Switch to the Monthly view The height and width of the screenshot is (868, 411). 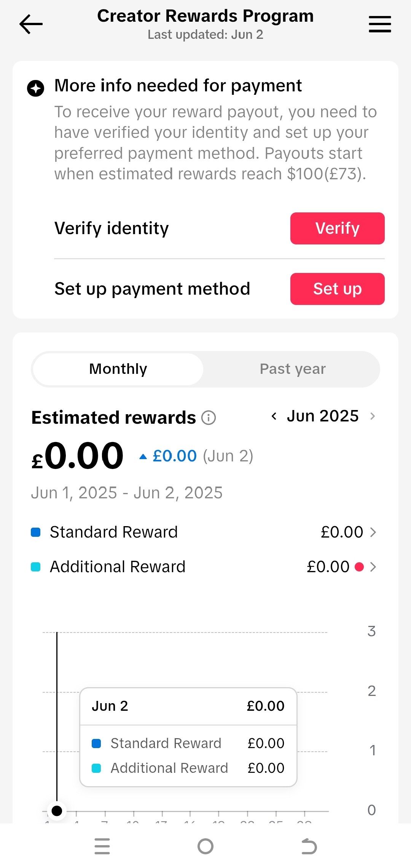coord(118,369)
